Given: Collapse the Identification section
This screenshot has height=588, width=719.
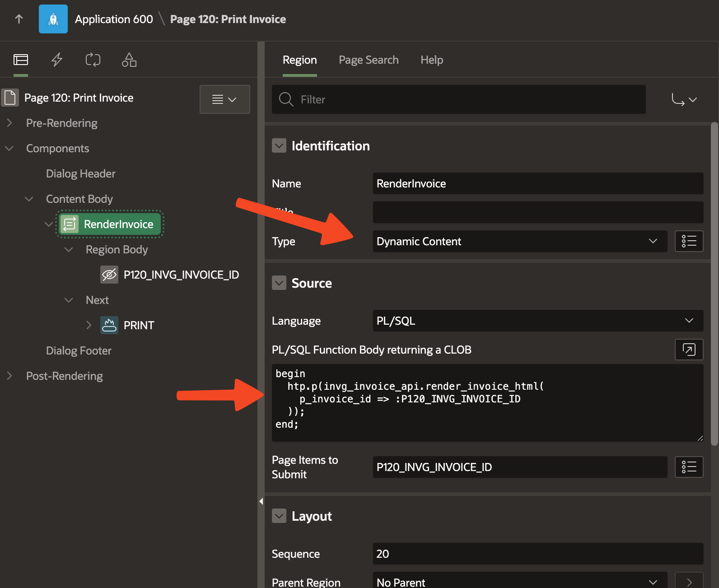Looking at the screenshot, I should [x=279, y=145].
